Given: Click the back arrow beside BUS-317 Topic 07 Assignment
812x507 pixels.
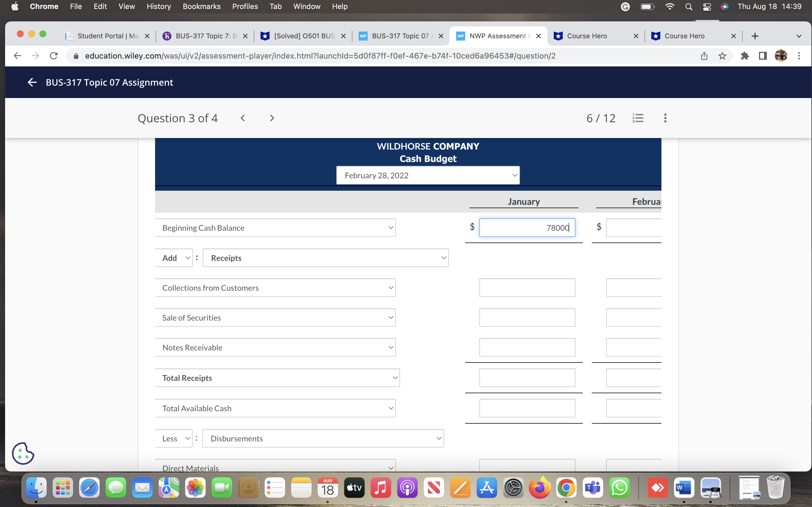Looking at the screenshot, I should tap(32, 82).
